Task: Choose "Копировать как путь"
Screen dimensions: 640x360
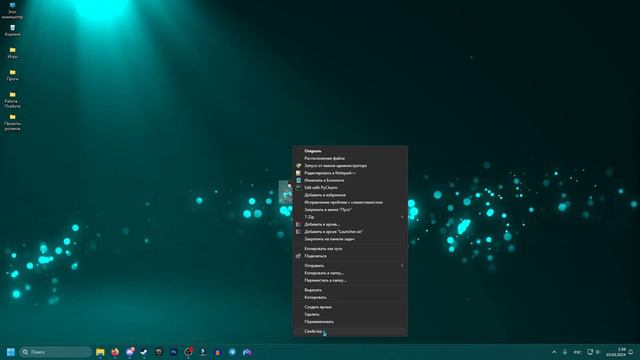Action: [x=350, y=249]
